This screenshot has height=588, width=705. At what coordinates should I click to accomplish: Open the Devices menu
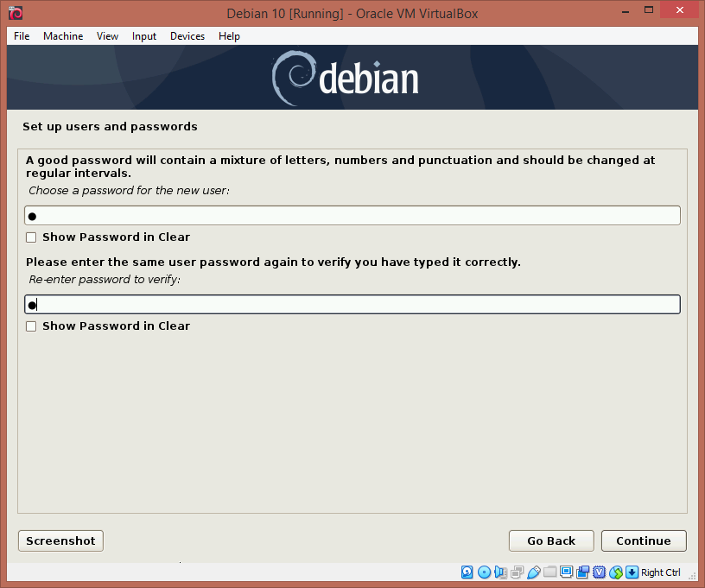(x=187, y=36)
